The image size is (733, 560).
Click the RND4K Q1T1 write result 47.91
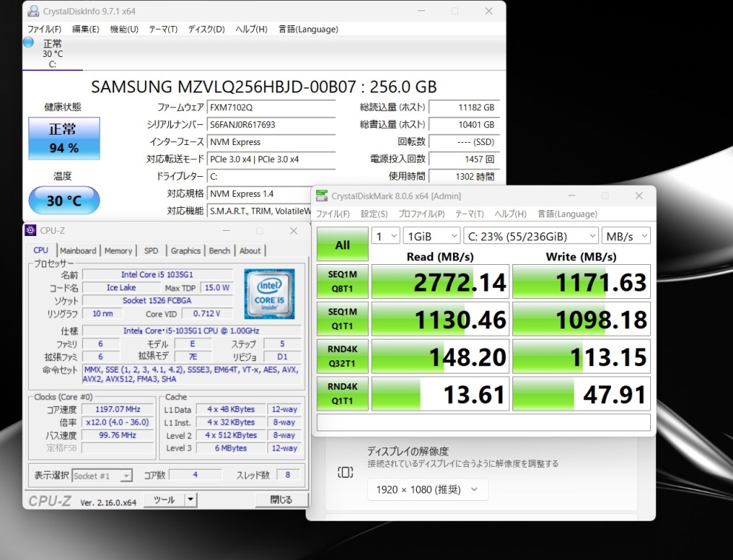(581, 394)
